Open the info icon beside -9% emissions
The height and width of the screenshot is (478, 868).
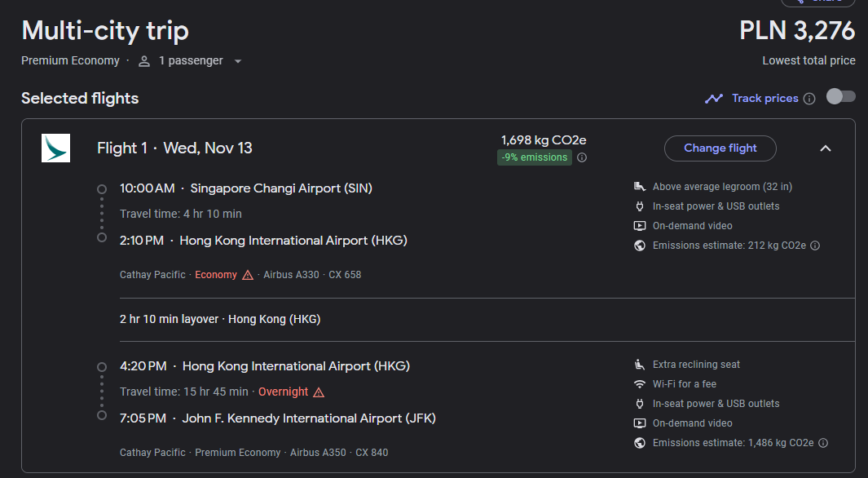582,157
